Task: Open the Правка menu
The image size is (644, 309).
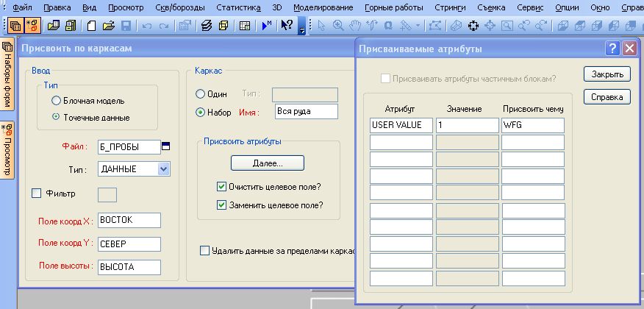Action: click(57, 7)
